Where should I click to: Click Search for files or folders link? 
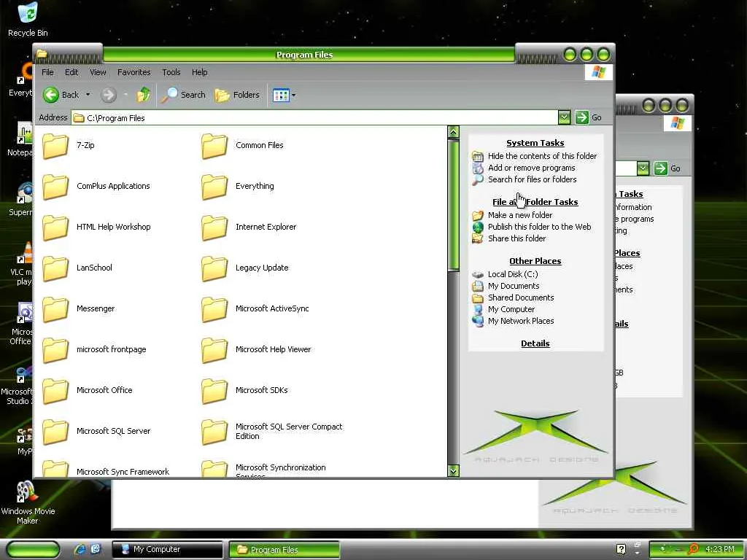pyautogui.click(x=532, y=179)
